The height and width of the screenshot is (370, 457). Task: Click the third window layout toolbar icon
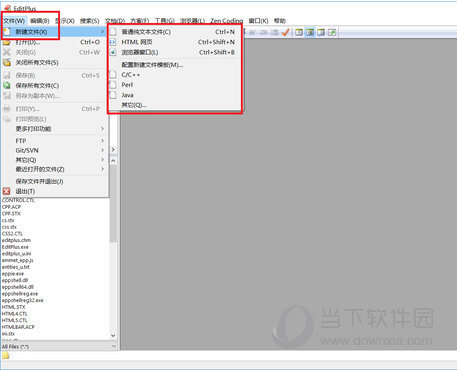point(321,32)
